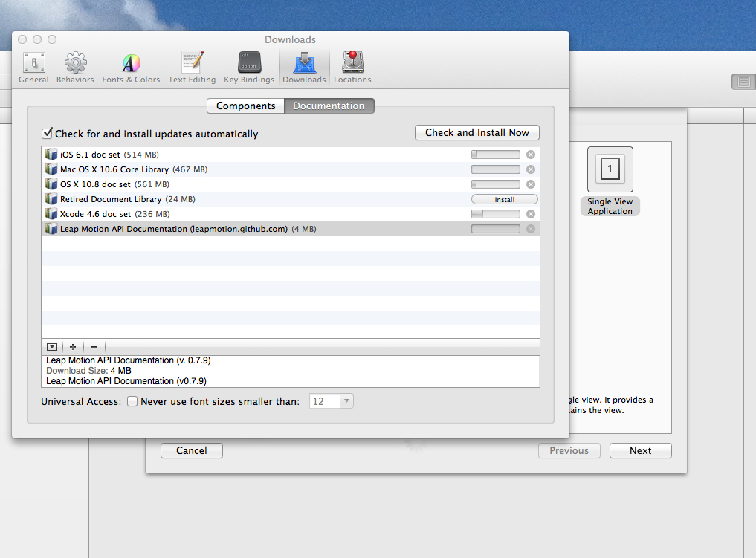Select the Leap Motion API Documentation row
The width and height of the screenshot is (756, 558).
click(x=290, y=229)
